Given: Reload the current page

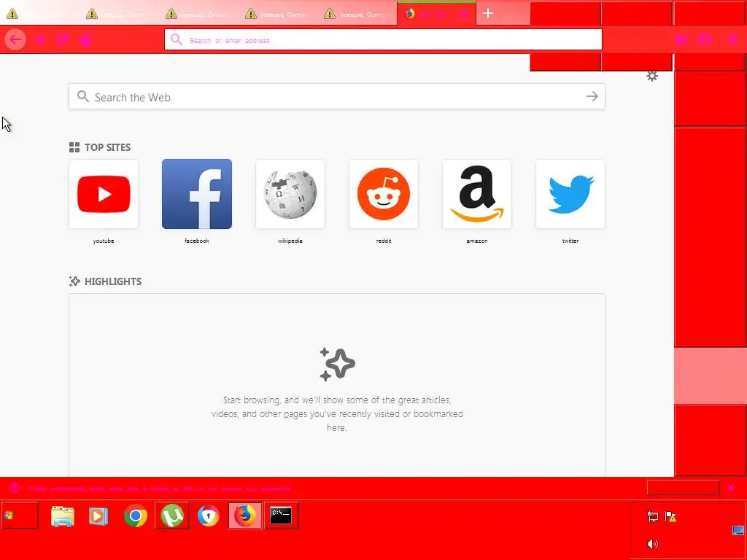Looking at the screenshot, I should coord(62,39).
